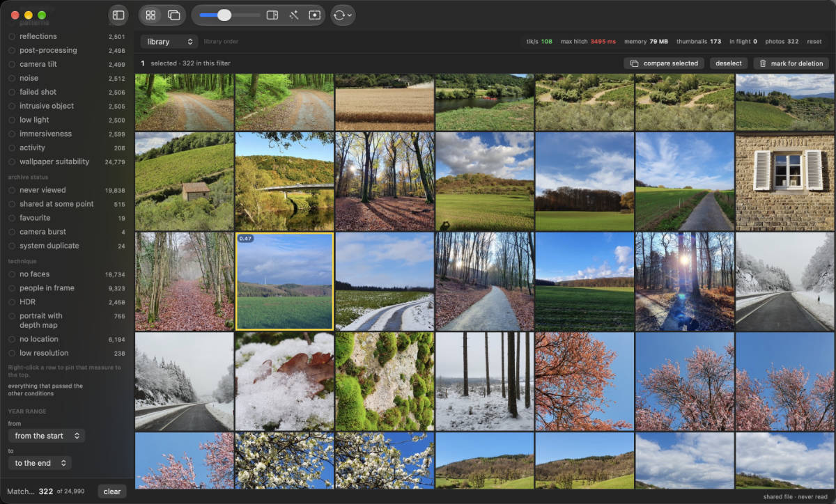Select the stone hut in field photo
Screen dimensions: 836x504
coord(185,181)
